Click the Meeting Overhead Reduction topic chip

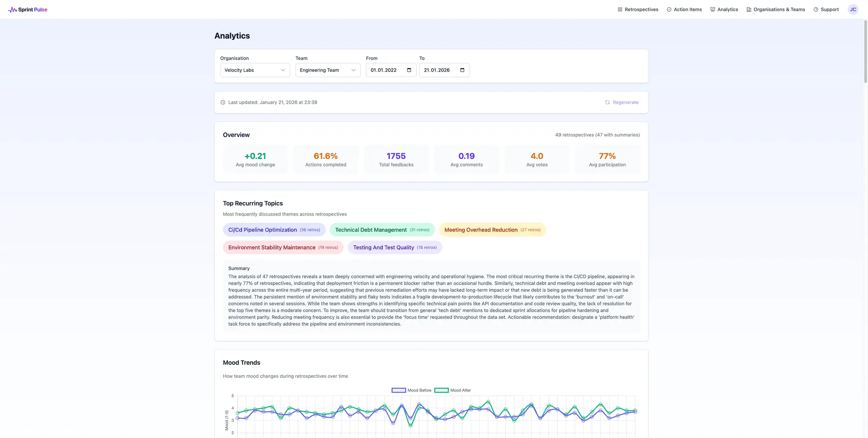click(x=492, y=230)
